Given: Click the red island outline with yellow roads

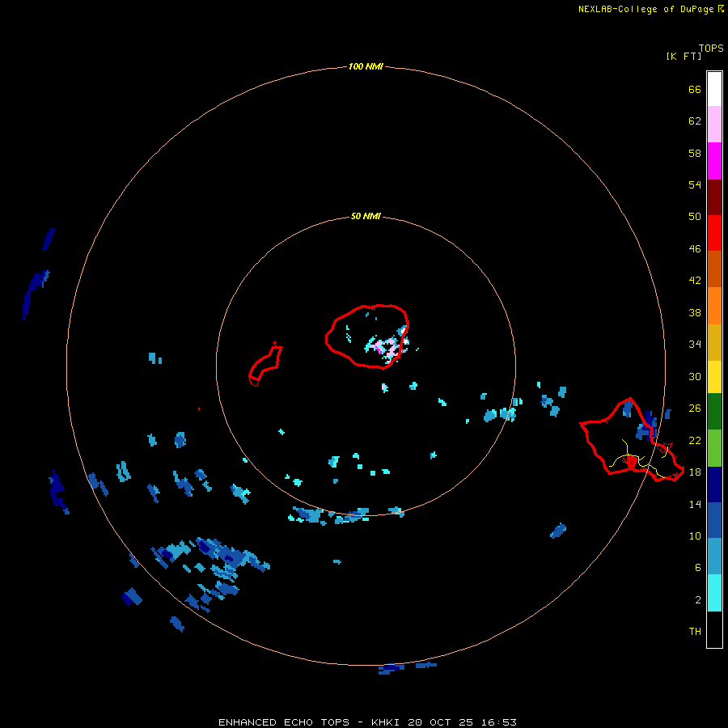Looking at the screenshot, I should click(632, 440).
